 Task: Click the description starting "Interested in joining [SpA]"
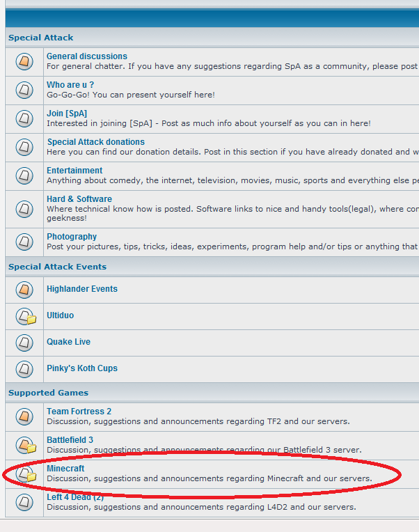pyautogui.click(x=209, y=123)
